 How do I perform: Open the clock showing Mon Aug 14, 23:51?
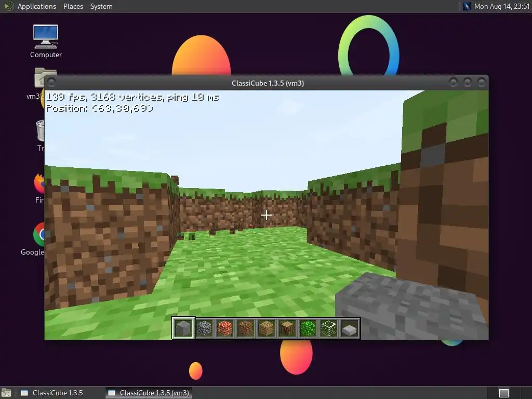point(502,6)
